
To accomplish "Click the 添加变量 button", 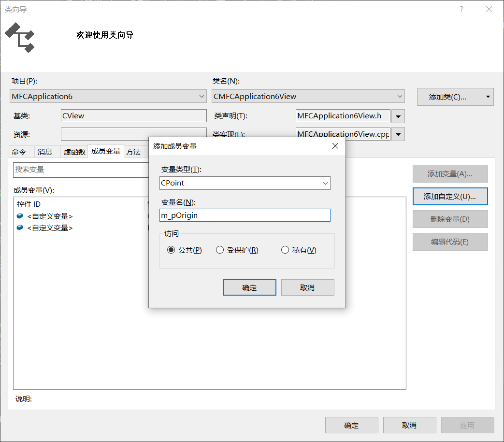I will pyautogui.click(x=450, y=173).
